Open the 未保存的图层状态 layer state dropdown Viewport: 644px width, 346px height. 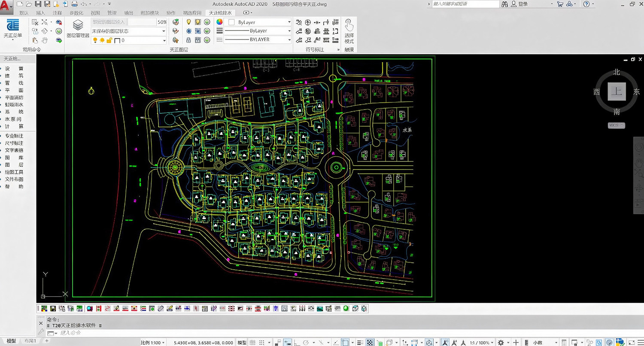point(128,31)
